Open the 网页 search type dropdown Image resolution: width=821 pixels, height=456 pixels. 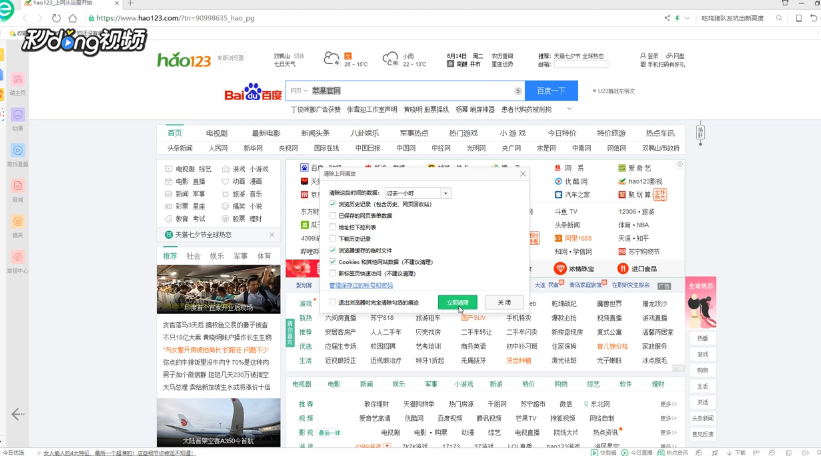[299, 91]
